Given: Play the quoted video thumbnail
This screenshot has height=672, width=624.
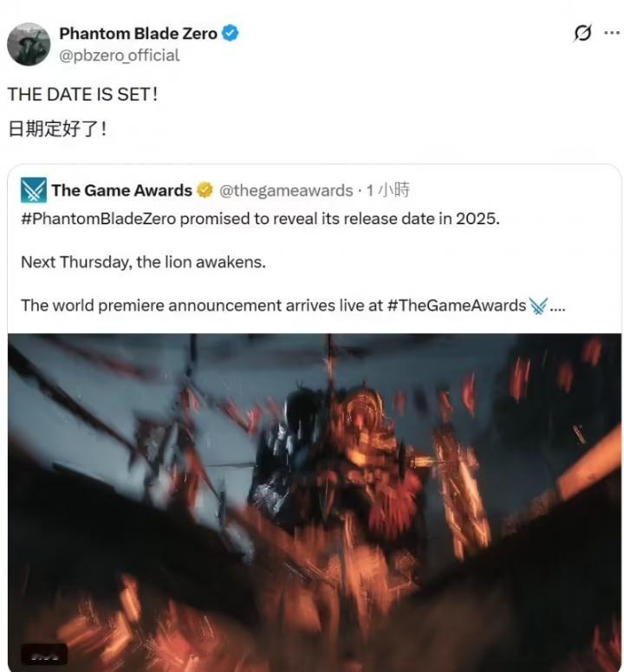Looking at the screenshot, I should (x=315, y=503).
